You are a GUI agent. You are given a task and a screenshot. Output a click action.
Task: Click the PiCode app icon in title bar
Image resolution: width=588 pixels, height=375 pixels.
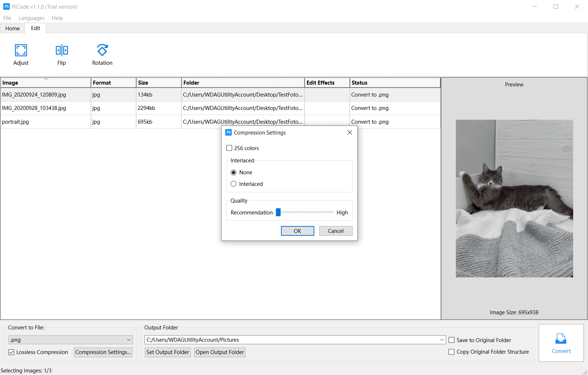tap(7, 7)
